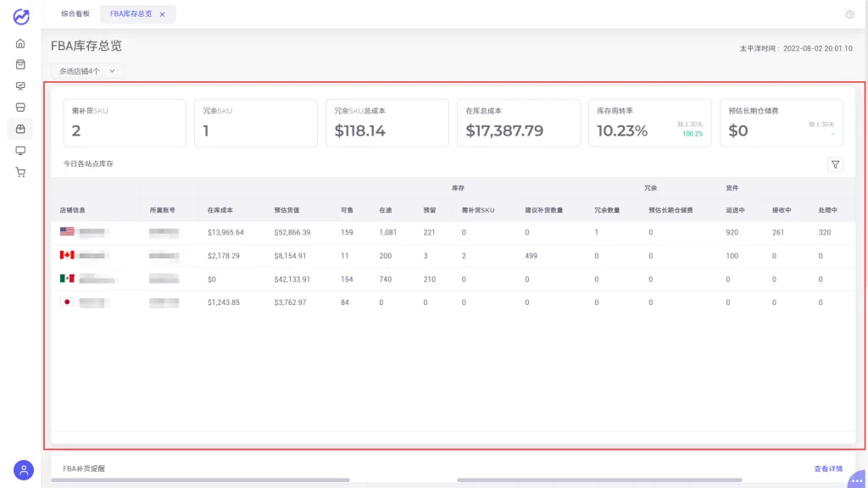This screenshot has width=868, height=488.
Task: Click the Mexico flag store row
Action: 453,279
